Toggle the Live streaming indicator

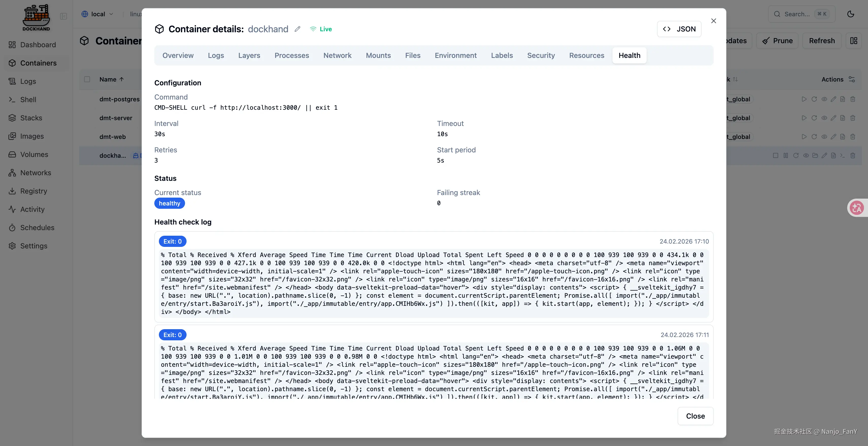321,29
